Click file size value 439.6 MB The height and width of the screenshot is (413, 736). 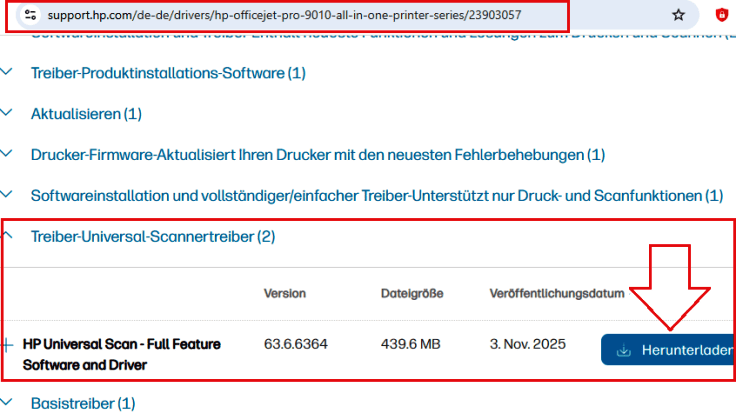[x=411, y=344]
